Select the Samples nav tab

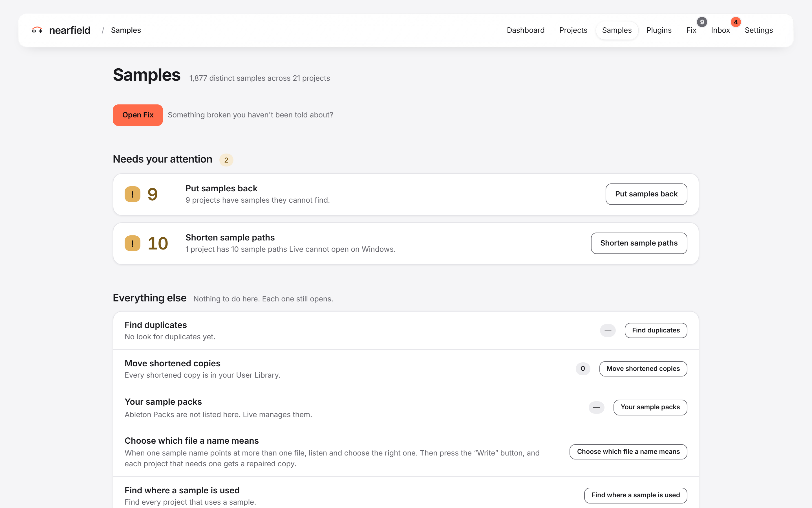(x=617, y=30)
